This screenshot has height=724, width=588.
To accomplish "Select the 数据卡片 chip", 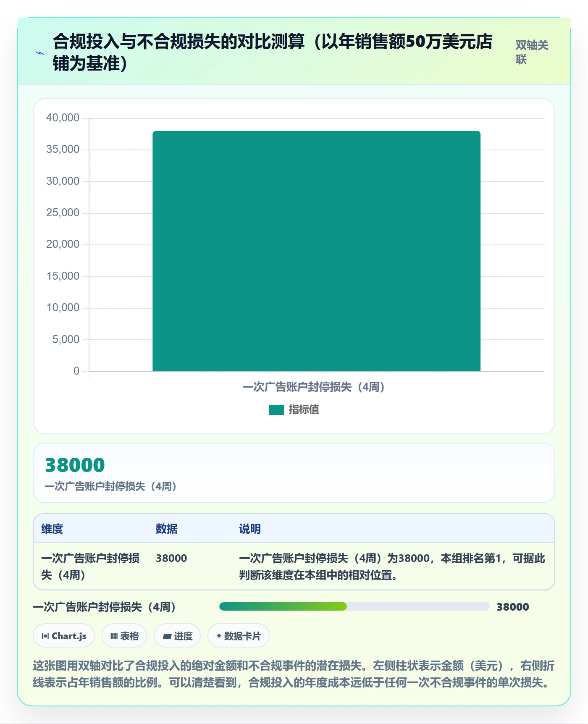I will click(239, 636).
